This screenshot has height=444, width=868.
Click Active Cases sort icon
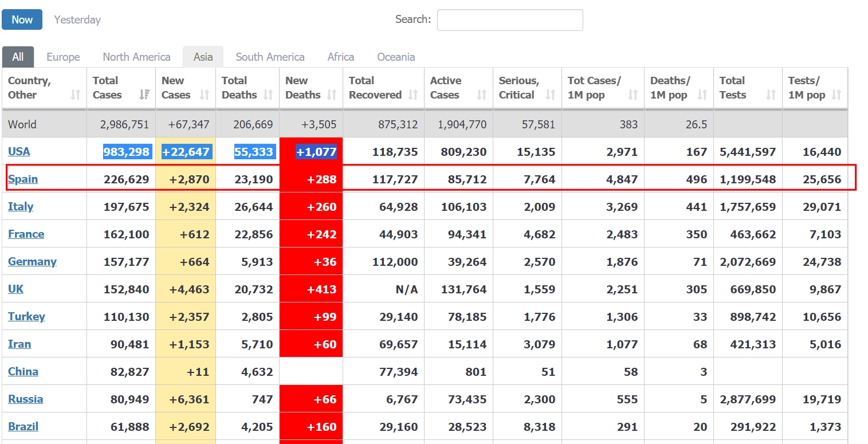(482, 95)
